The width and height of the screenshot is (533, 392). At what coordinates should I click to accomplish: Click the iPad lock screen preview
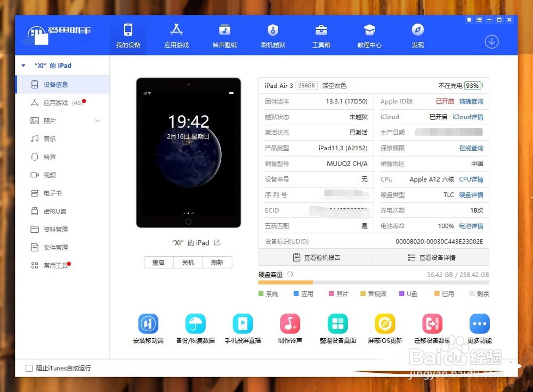click(188, 153)
